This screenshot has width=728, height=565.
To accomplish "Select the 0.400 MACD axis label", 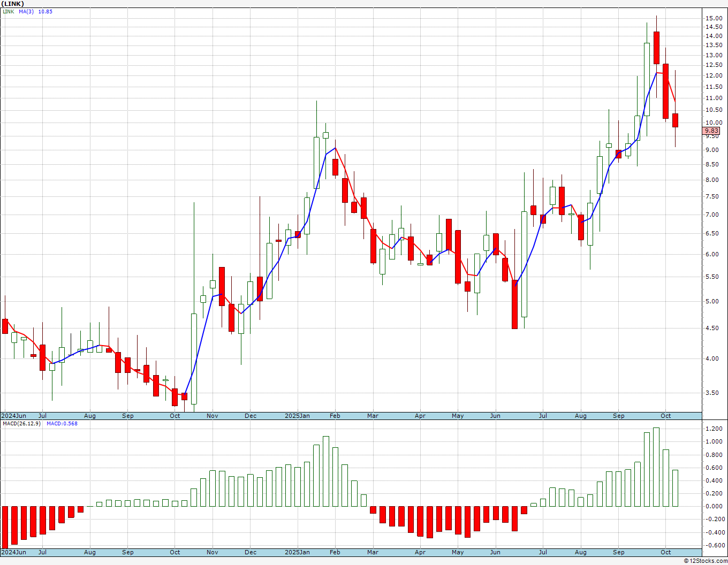I will [714, 481].
